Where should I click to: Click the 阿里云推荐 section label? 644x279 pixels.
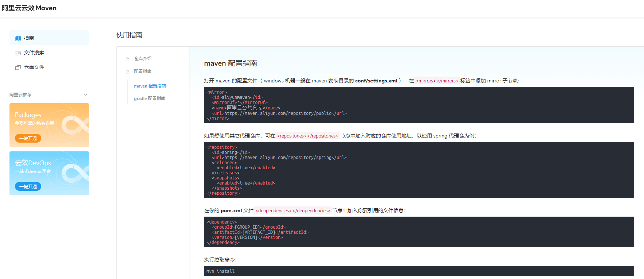point(20,94)
